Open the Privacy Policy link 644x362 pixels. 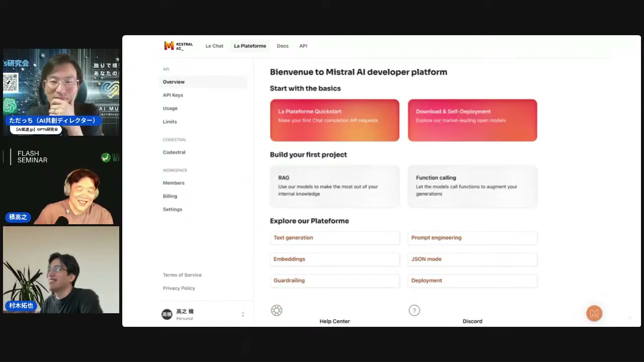pyautogui.click(x=179, y=288)
